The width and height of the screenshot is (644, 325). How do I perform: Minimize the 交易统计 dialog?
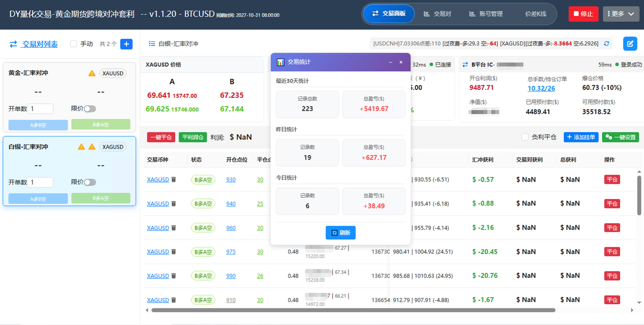pyautogui.click(x=390, y=62)
